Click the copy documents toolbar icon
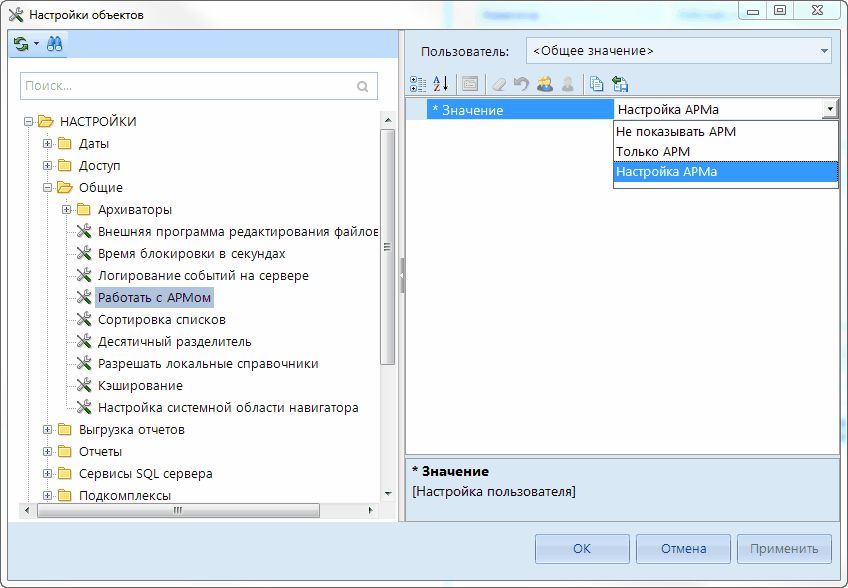848x588 pixels. (x=596, y=85)
